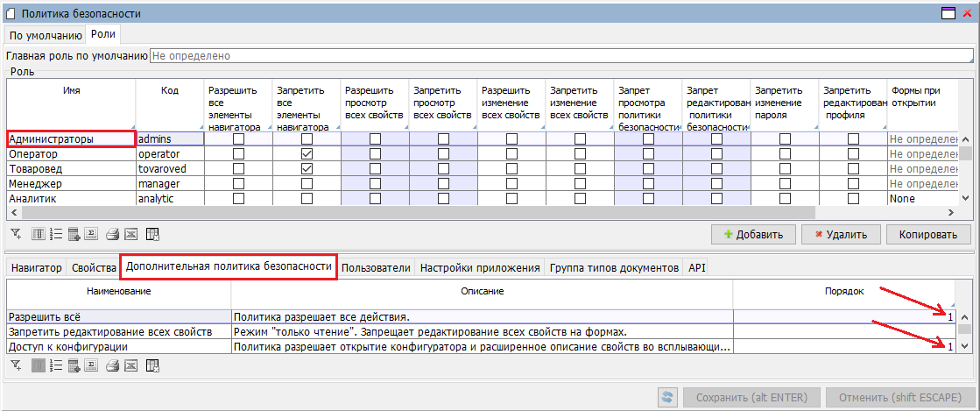The width and height of the screenshot is (980, 411).
Task: Click the calculator icon in the roles toolbar
Action: pyautogui.click(x=75, y=234)
